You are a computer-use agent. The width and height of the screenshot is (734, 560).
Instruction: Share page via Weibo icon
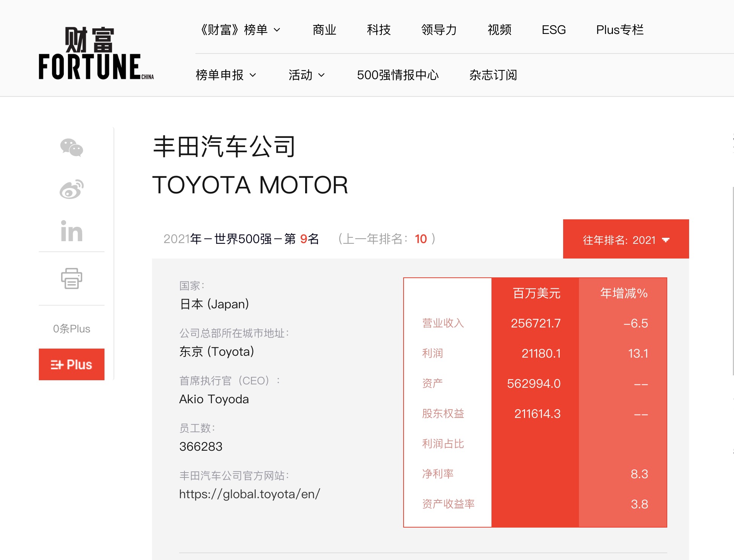point(71,189)
